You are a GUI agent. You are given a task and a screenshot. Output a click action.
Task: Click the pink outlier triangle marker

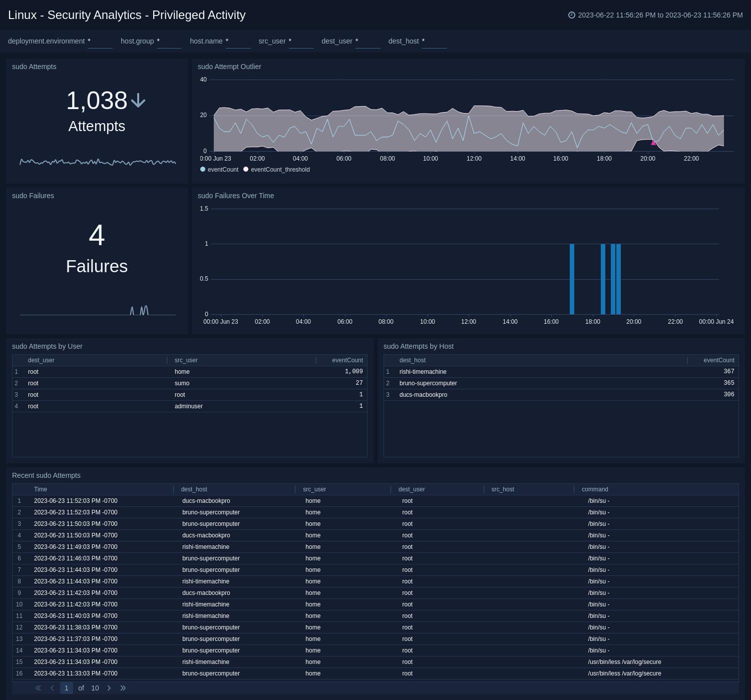[653, 143]
